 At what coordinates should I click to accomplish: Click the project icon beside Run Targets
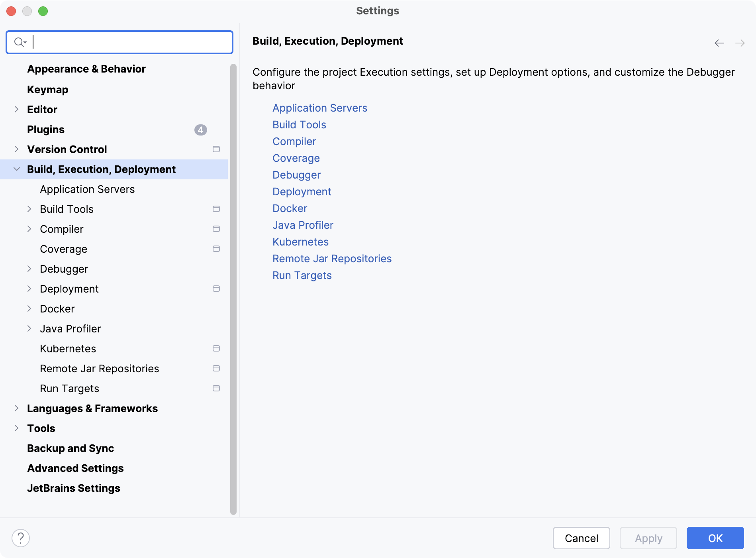pos(216,388)
